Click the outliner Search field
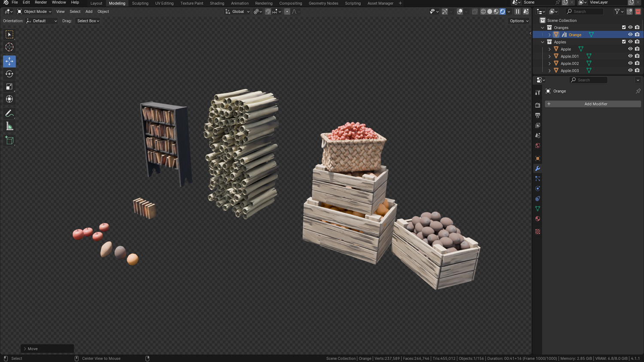The width and height of the screenshot is (644, 362). (x=584, y=12)
